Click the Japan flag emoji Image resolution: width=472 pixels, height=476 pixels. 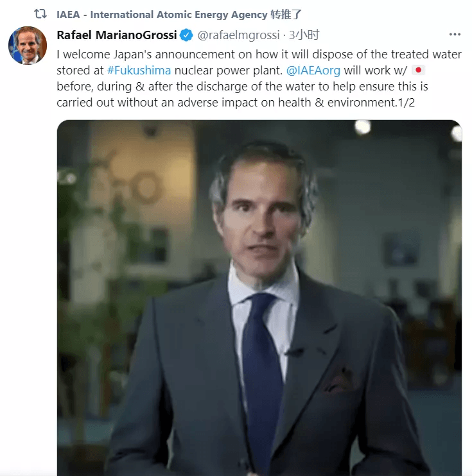point(418,70)
